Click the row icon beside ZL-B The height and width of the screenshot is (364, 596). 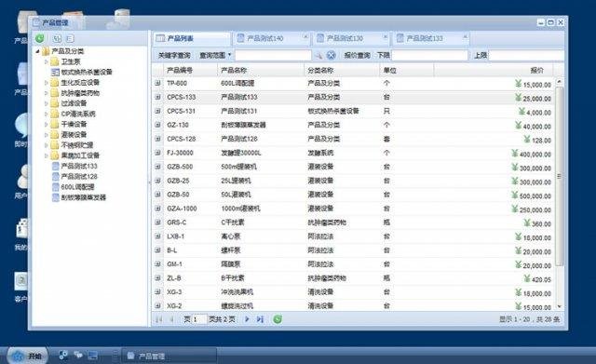(157, 278)
